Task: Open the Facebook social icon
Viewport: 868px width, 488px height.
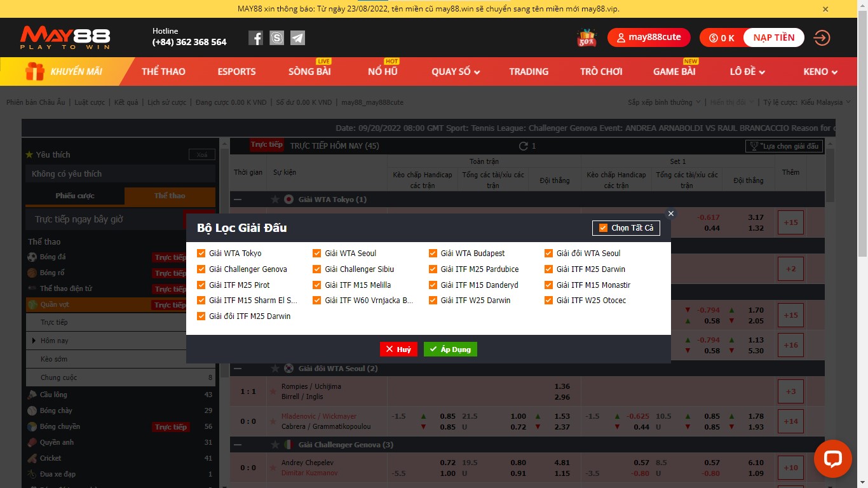Action: pyautogui.click(x=255, y=38)
